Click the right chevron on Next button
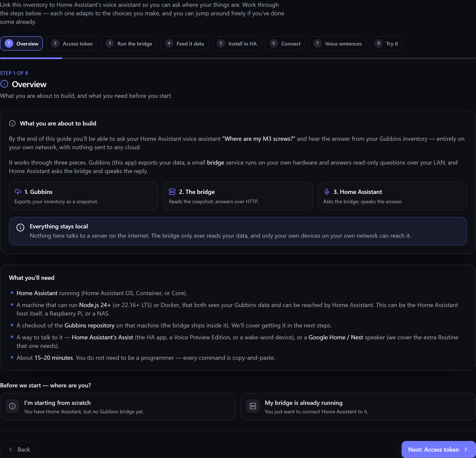The width and height of the screenshot is (476, 458). 466,449
